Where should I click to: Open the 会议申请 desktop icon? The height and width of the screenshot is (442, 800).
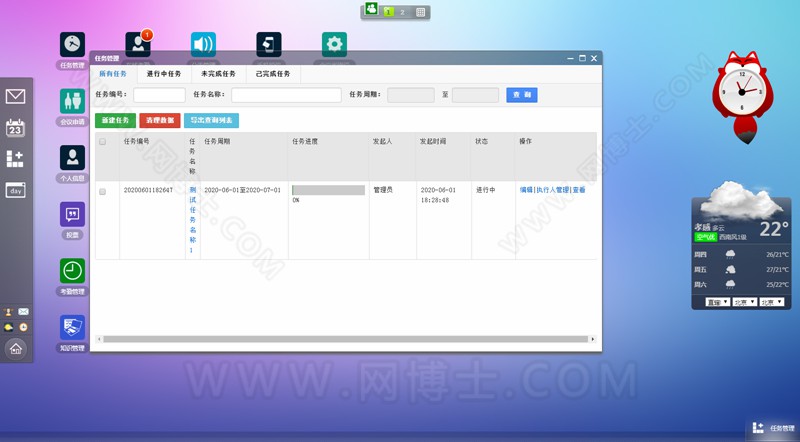72,101
